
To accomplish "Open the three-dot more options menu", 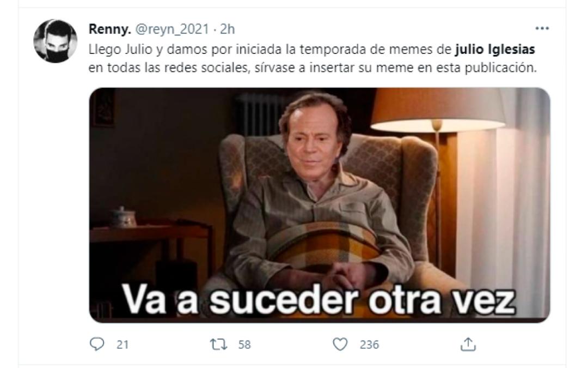I will (542, 28).
